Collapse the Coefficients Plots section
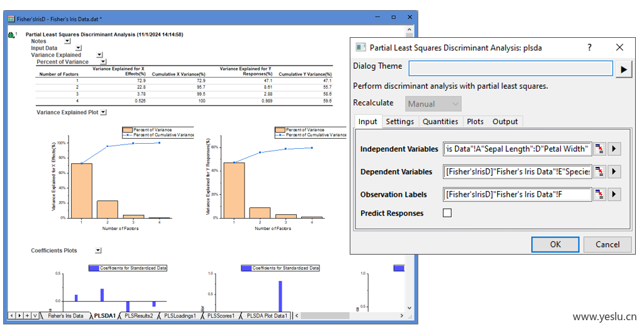 [x=98, y=250]
